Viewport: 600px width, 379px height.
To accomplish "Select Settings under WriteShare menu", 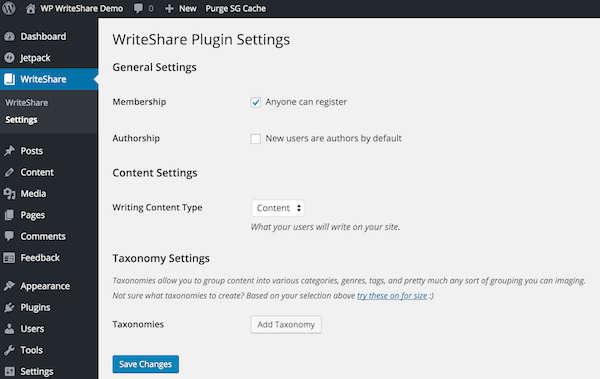I will click(x=21, y=120).
